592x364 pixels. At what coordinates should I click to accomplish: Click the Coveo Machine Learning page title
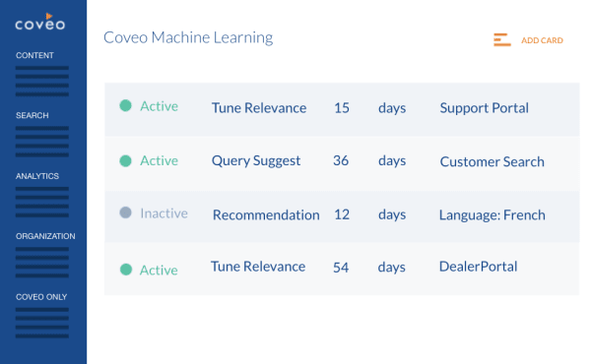coord(188,37)
